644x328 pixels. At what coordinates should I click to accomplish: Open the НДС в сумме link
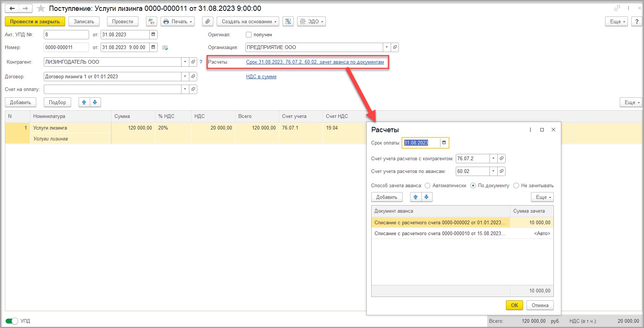261,77
